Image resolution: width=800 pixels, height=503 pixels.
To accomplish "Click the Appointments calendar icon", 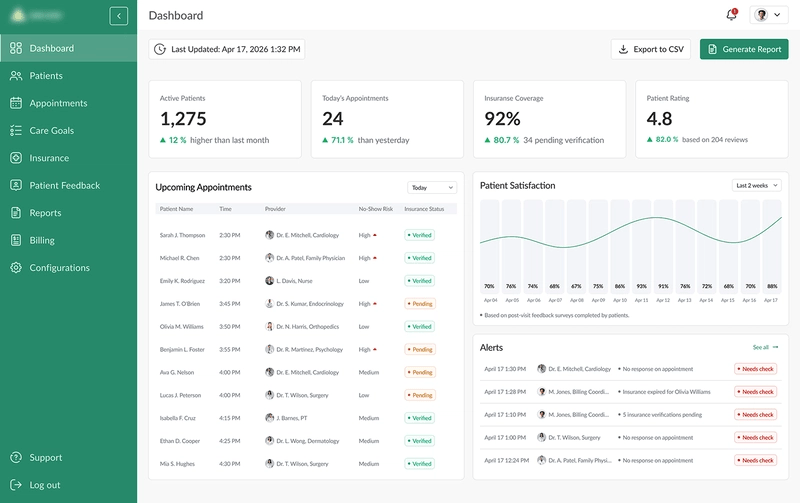I will [16, 103].
